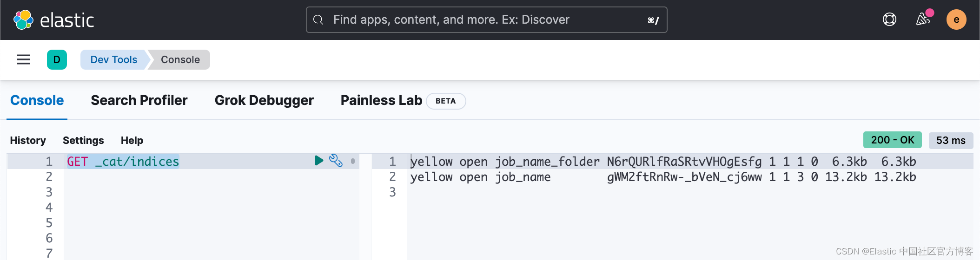The width and height of the screenshot is (980, 260).
Task: Open the user avatar menu
Action: click(956, 19)
